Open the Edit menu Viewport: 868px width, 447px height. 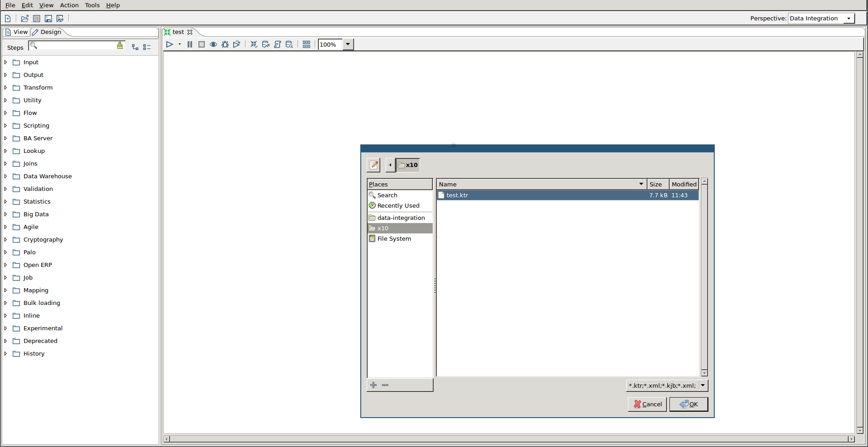(x=27, y=5)
